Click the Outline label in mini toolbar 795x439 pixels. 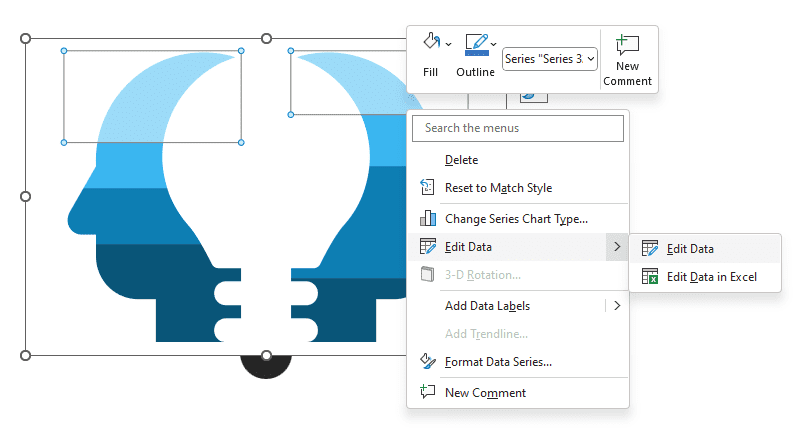coord(476,72)
